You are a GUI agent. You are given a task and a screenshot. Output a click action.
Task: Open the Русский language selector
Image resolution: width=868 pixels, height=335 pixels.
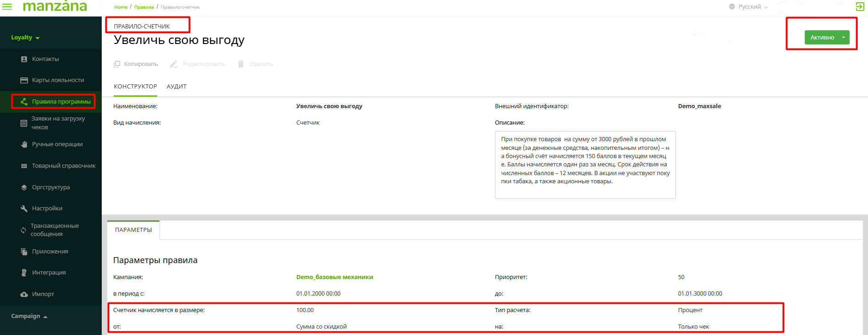point(749,7)
